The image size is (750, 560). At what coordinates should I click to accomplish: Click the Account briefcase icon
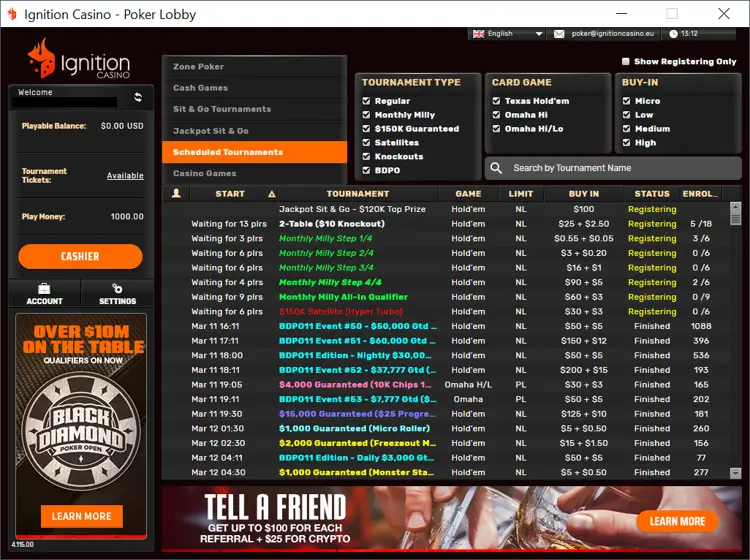click(x=44, y=288)
